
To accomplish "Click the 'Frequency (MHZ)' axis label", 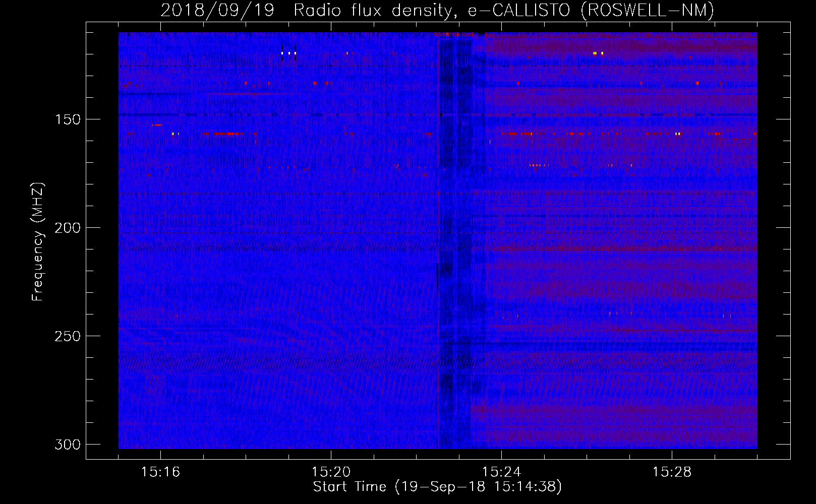I will coord(38,242).
